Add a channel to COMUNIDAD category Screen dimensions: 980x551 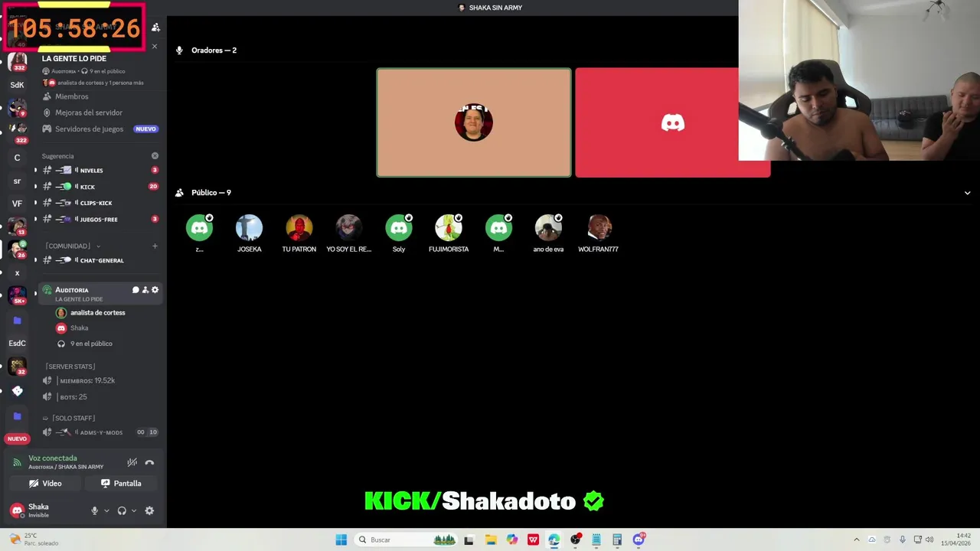[155, 246]
